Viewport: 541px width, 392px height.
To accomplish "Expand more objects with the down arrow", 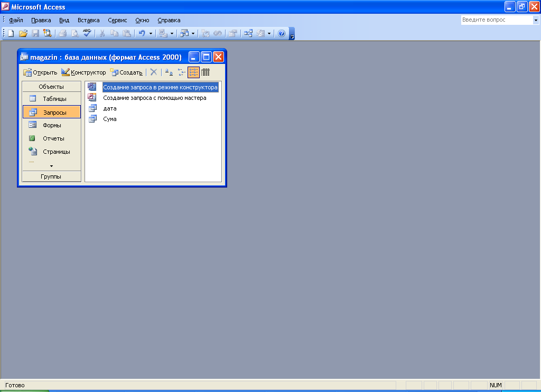I will pyautogui.click(x=51, y=166).
